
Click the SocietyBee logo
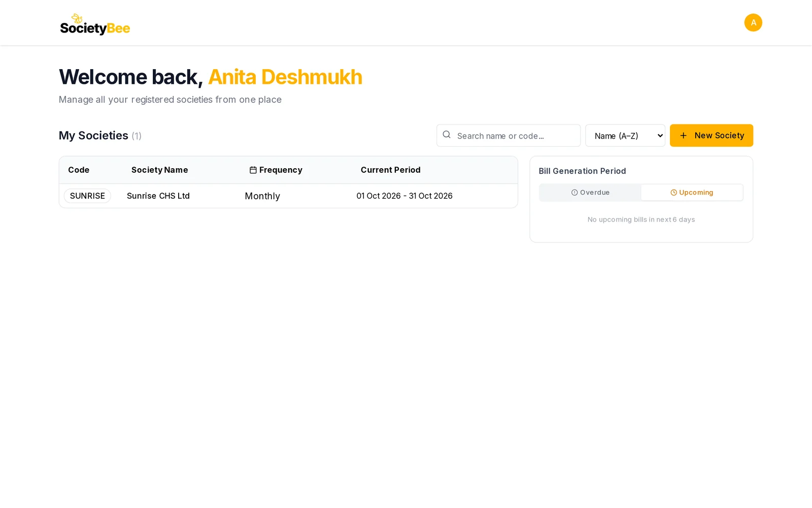(x=95, y=24)
